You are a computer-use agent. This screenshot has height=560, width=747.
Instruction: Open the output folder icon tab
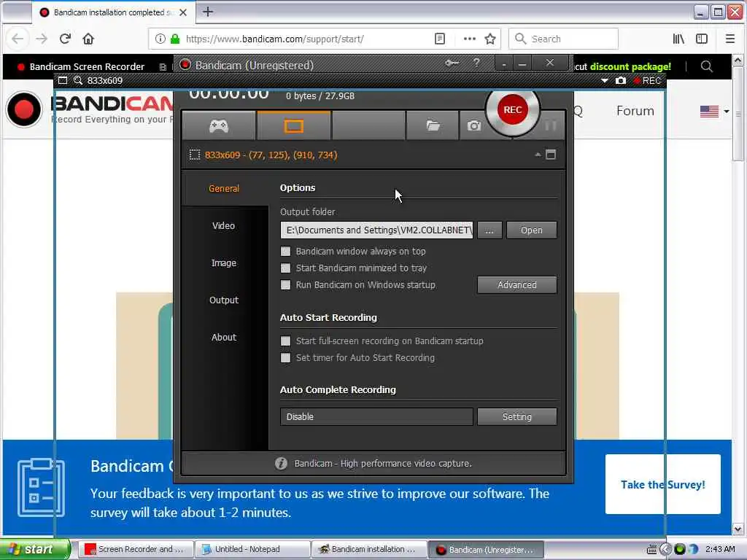click(433, 125)
